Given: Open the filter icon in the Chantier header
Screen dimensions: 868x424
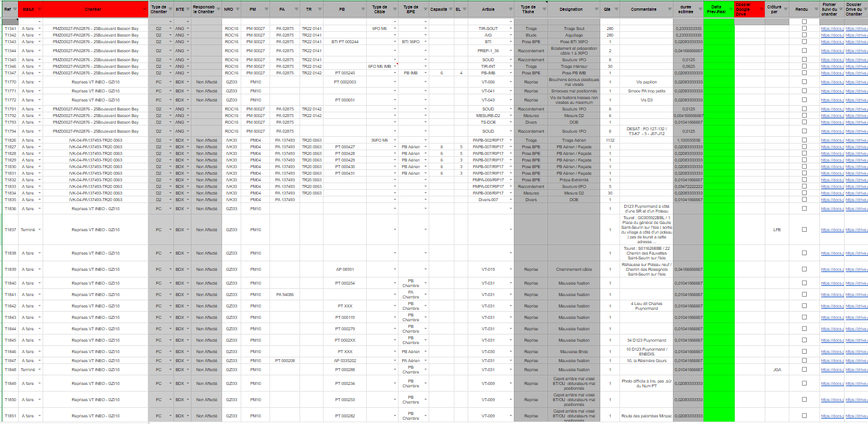Looking at the screenshot, I should pyautogui.click(x=143, y=10).
